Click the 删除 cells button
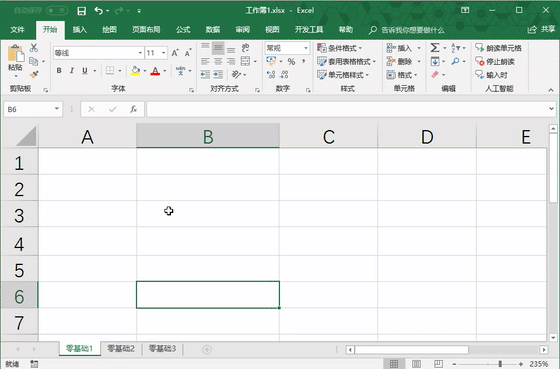This screenshot has height=369, width=560. (400, 61)
